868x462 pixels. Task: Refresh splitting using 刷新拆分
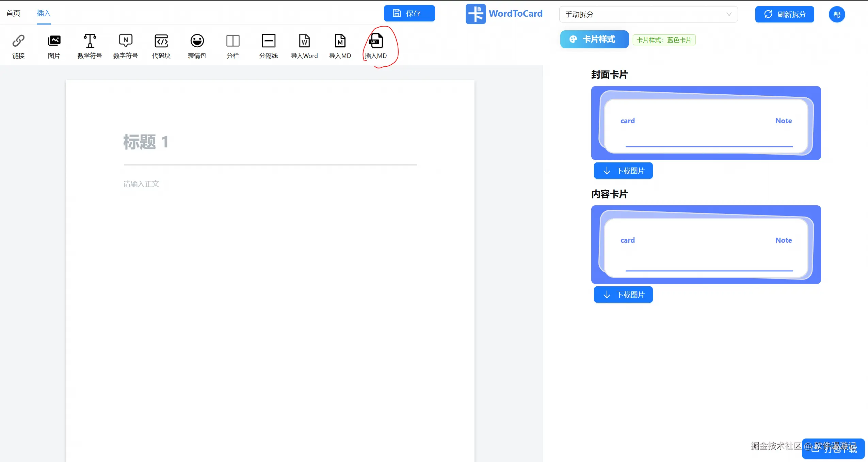click(785, 14)
